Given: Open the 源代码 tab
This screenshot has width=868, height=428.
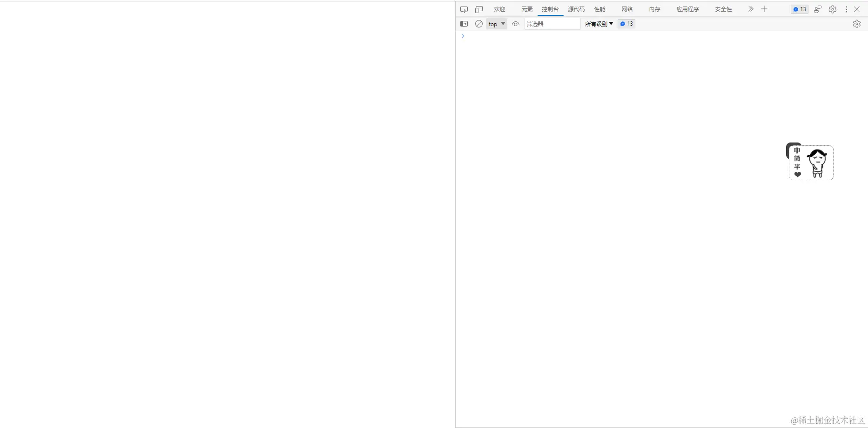Looking at the screenshot, I should (576, 9).
